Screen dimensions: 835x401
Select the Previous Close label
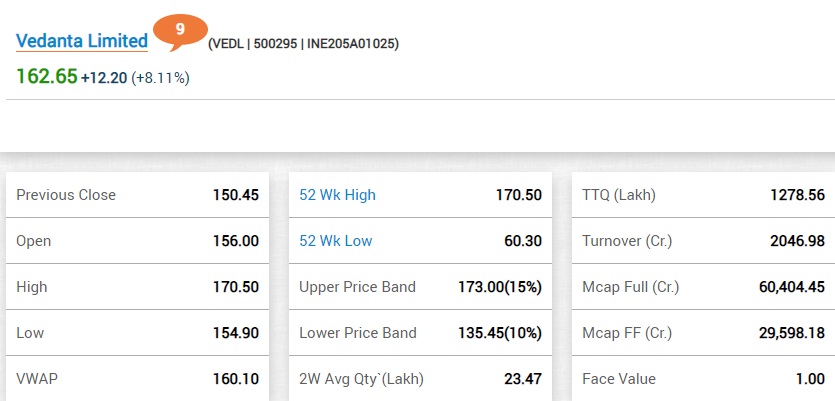pos(66,195)
